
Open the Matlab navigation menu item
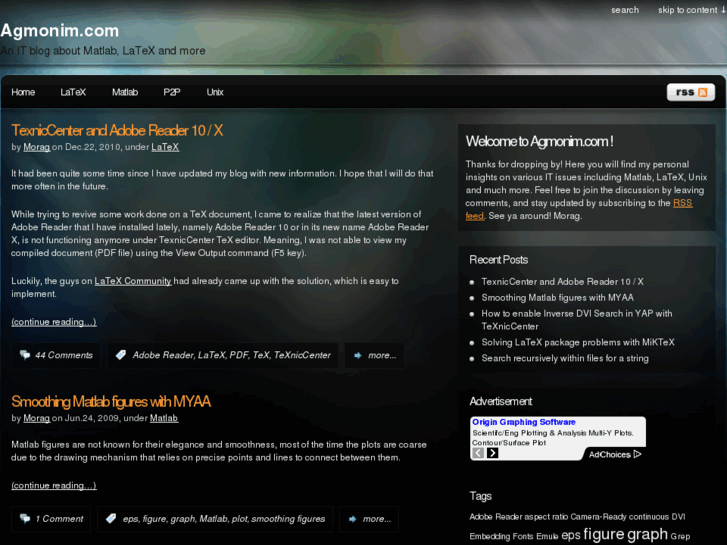click(x=125, y=92)
